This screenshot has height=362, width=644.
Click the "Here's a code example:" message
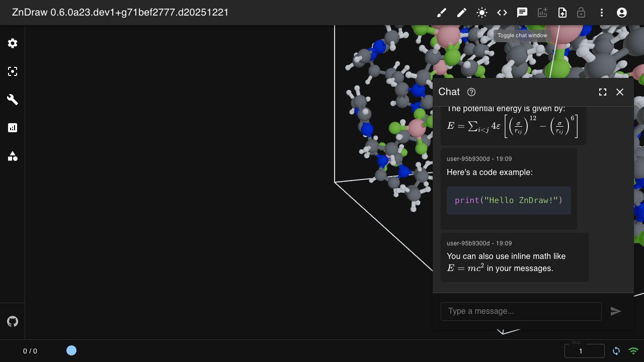tap(490, 172)
